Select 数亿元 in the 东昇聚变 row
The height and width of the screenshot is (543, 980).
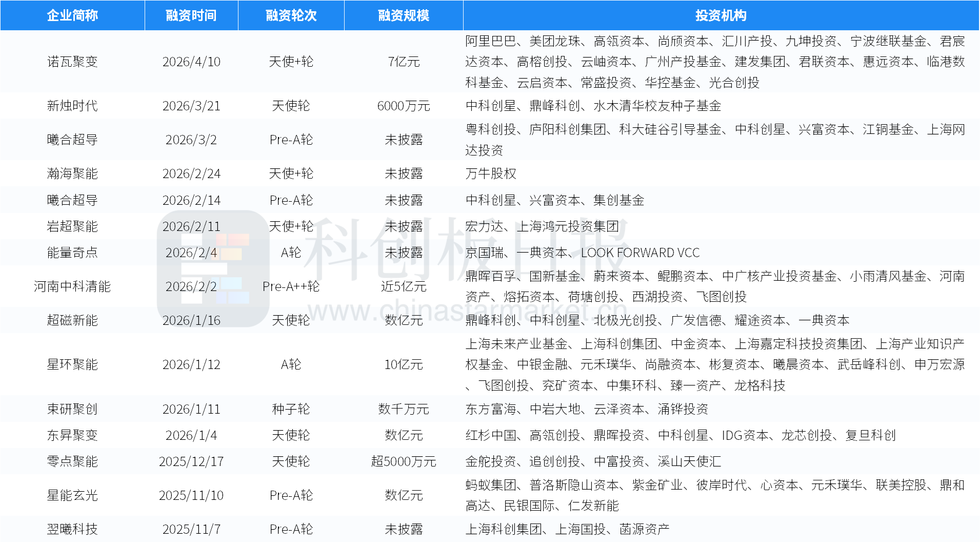pyautogui.click(x=404, y=435)
